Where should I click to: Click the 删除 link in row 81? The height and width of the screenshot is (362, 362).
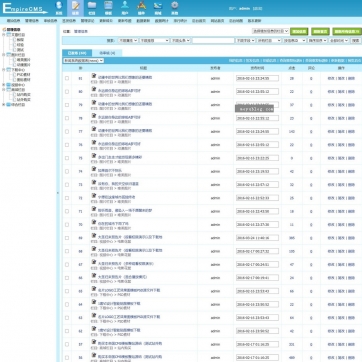352,78
